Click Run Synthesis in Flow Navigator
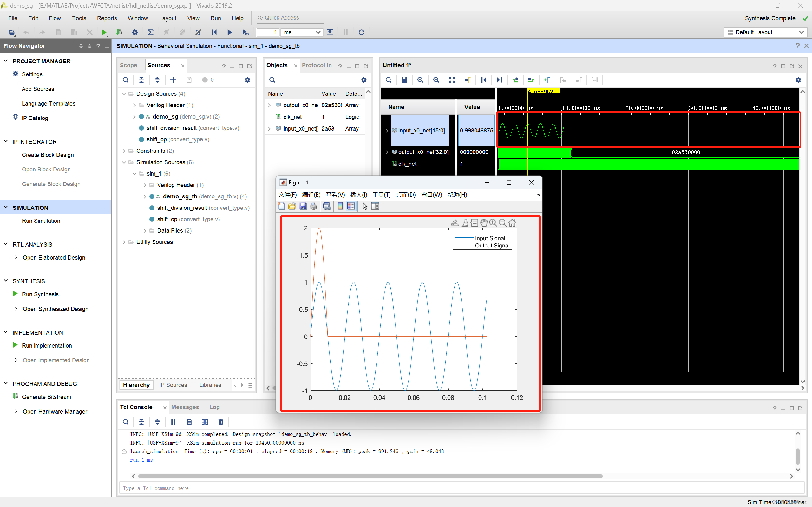Screen dimensions: 812x507 [x=40, y=294]
